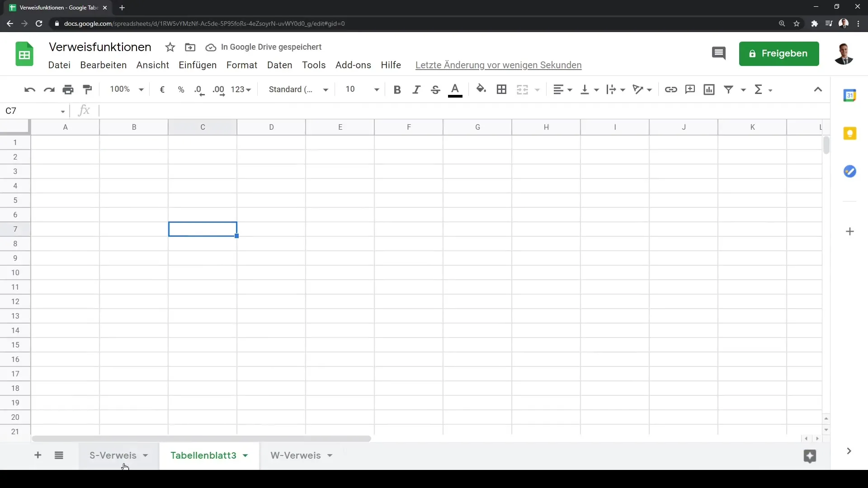Open the Einfügen menu
This screenshot has width=868, height=488.
[198, 65]
